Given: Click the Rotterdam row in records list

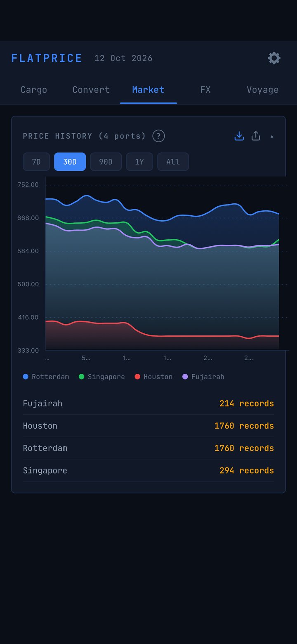Looking at the screenshot, I should 148,448.
